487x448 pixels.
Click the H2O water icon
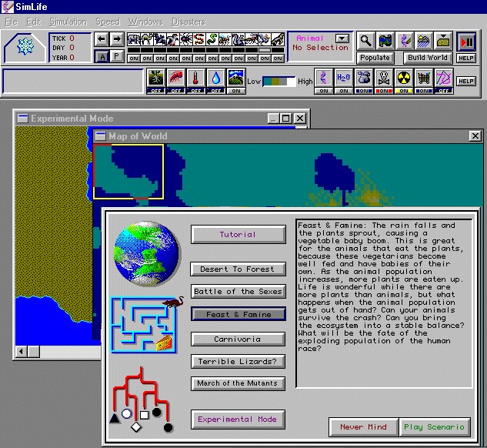(x=343, y=78)
